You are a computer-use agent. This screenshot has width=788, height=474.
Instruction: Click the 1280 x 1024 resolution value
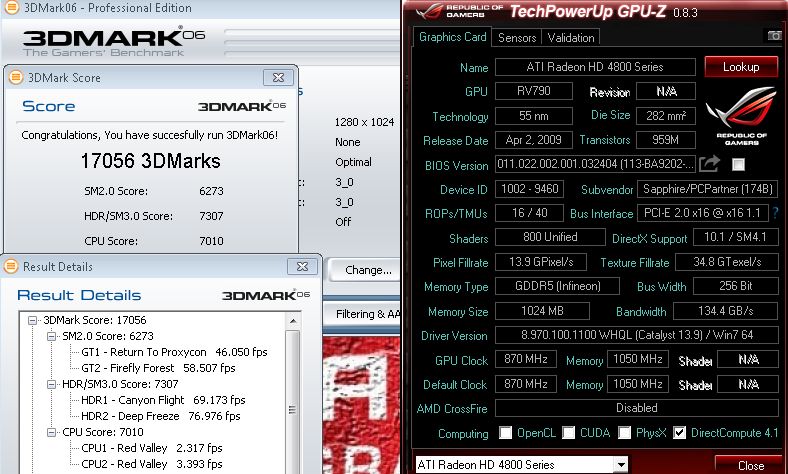pos(364,122)
